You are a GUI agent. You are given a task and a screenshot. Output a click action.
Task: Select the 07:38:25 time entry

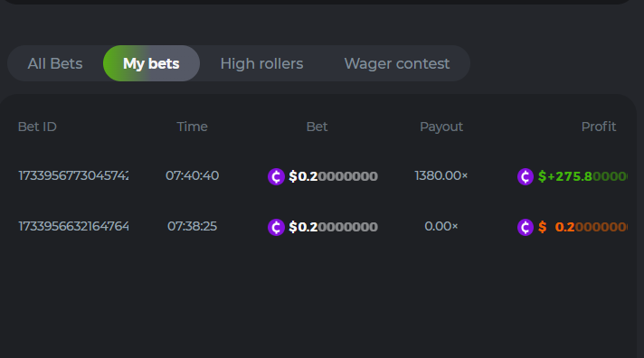(193, 226)
